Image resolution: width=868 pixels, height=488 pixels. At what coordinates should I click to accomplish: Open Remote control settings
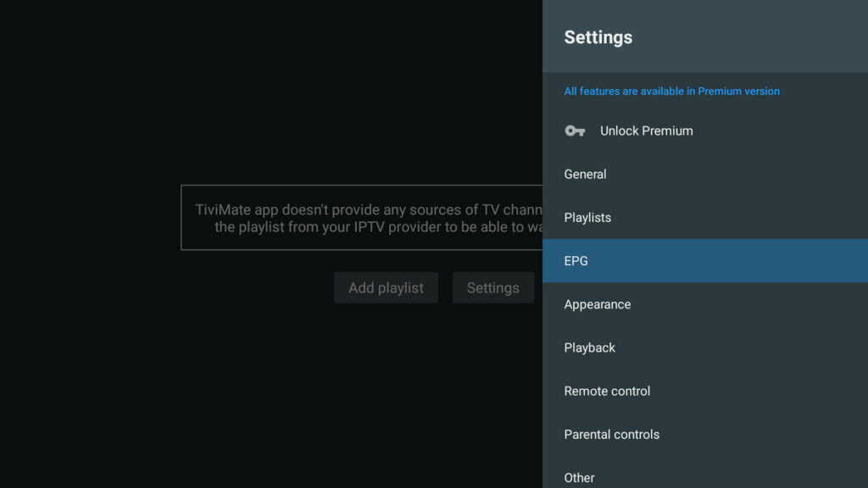pyautogui.click(x=607, y=391)
